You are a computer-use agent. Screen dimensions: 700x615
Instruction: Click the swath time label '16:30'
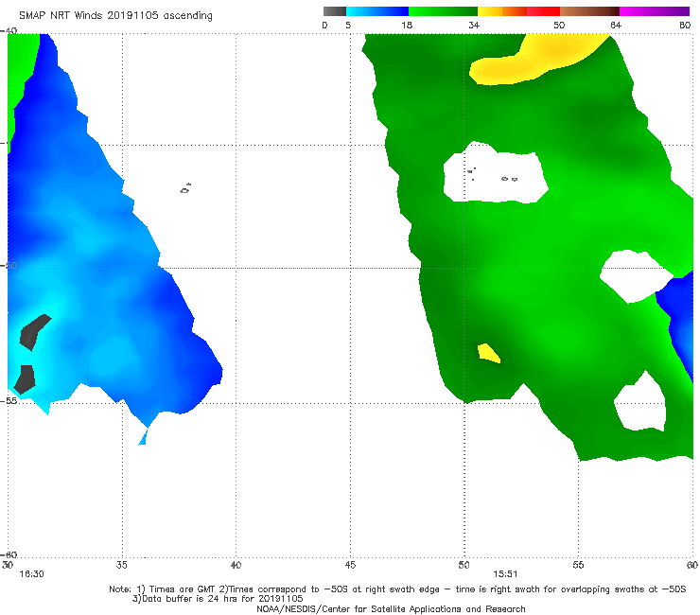pyautogui.click(x=31, y=574)
